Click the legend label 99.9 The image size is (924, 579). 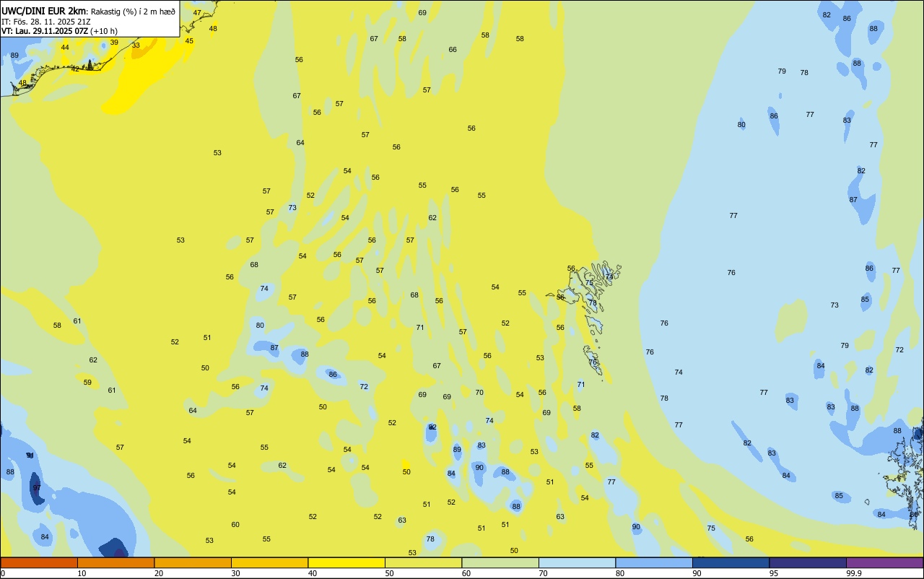point(854,573)
